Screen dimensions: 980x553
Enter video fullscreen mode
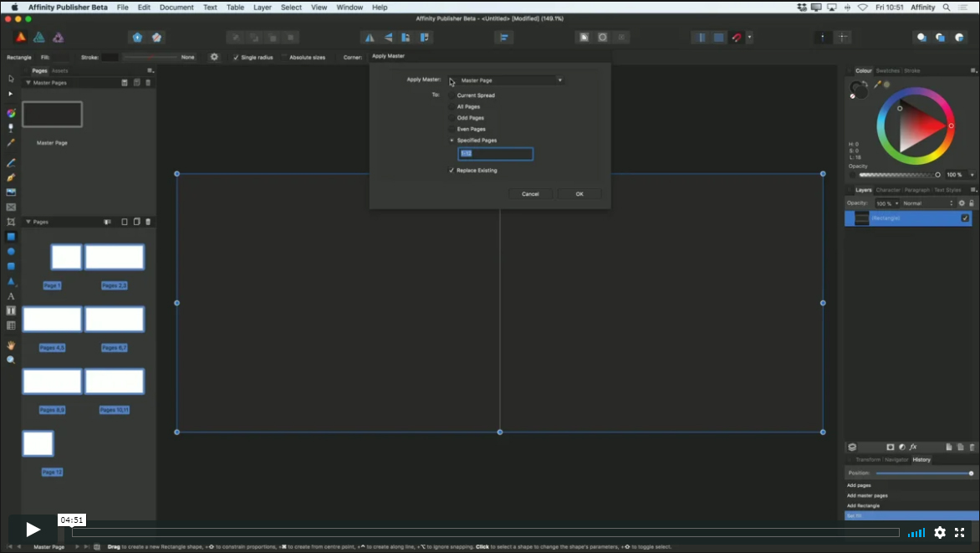point(960,532)
